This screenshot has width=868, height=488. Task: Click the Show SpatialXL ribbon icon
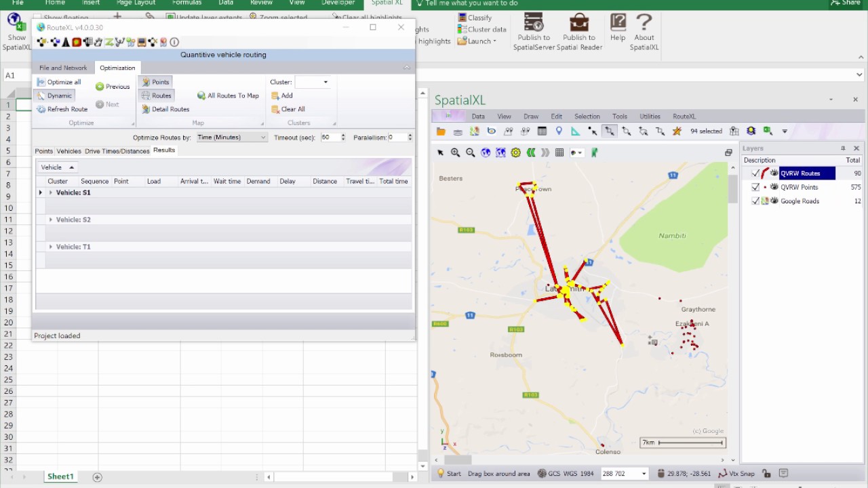(x=16, y=31)
